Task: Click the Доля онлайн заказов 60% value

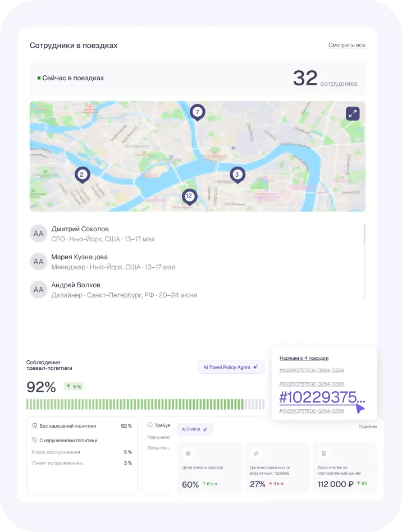Action: tap(190, 484)
